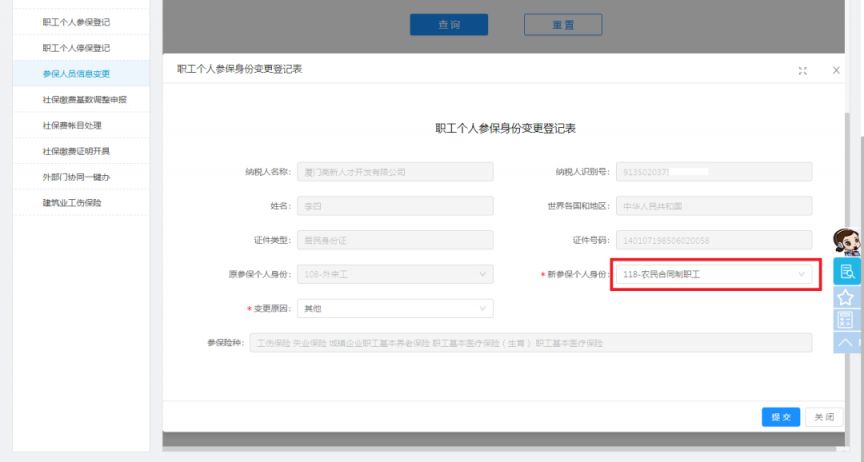Expand the dialog with the fullscreen icon
Image resolution: width=864 pixels, height=462 pixels.
click(x=803, y=70)
